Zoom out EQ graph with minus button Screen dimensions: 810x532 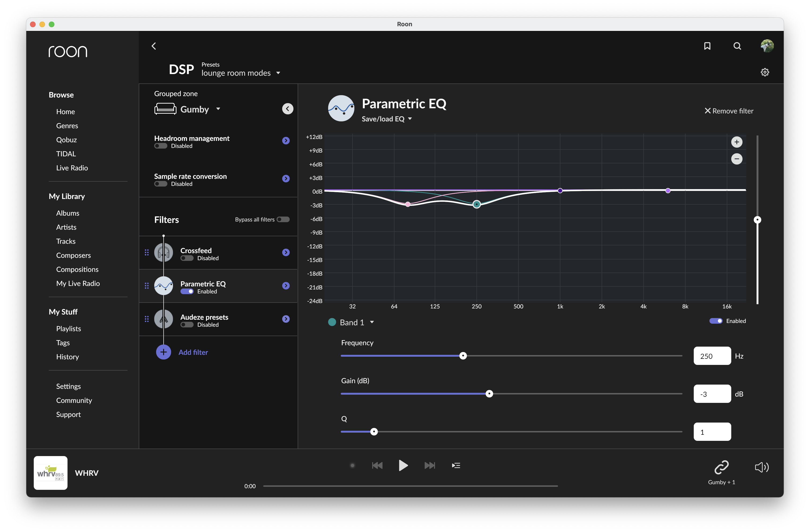[736, 159]
